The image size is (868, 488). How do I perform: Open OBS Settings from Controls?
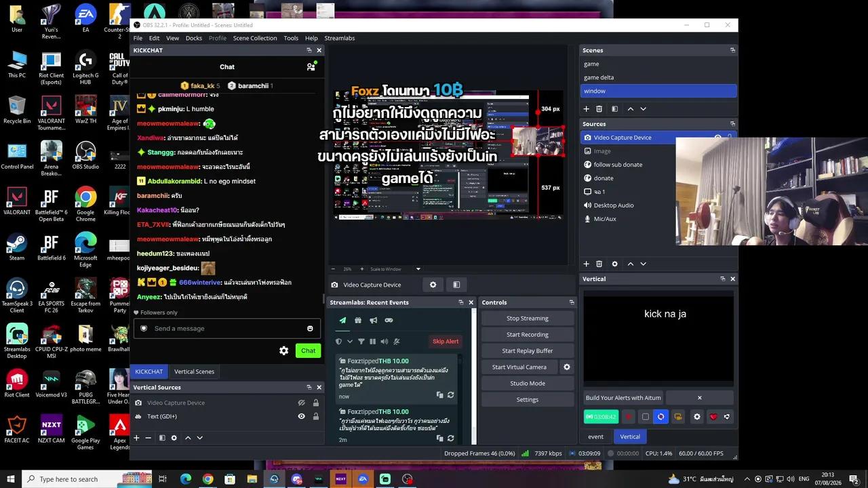[528, 400]
